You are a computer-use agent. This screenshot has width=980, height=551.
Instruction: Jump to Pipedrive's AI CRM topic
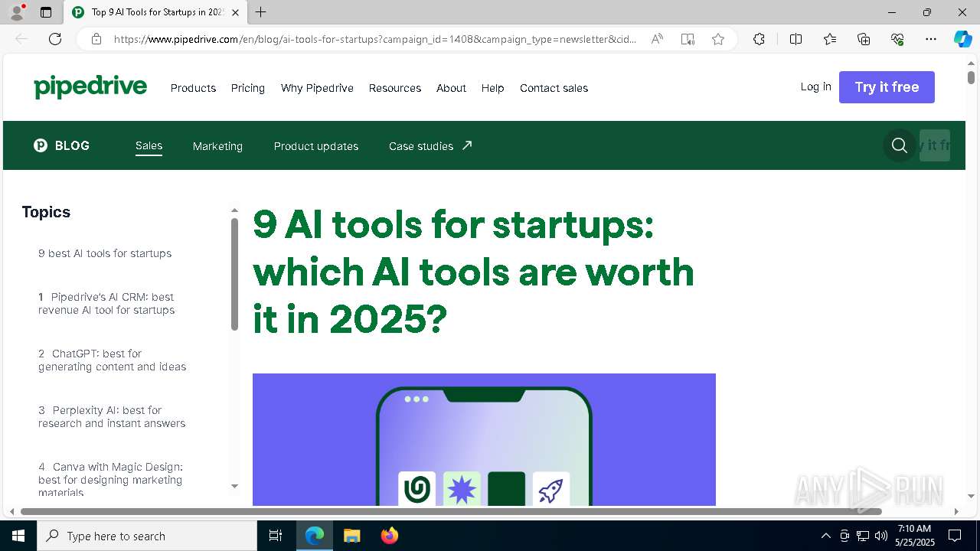[x=106, y=303]
